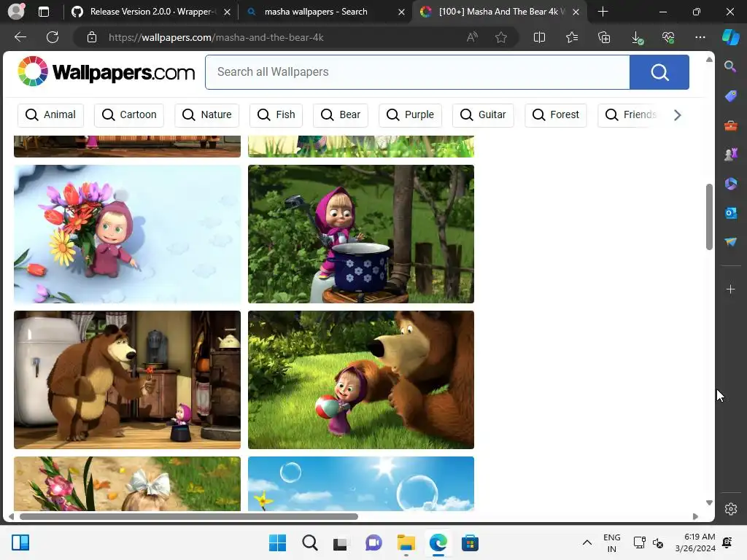The image size is (747, 560).
Task: Open clock showing 6:19 AM
Action: (x=695, y=542)
